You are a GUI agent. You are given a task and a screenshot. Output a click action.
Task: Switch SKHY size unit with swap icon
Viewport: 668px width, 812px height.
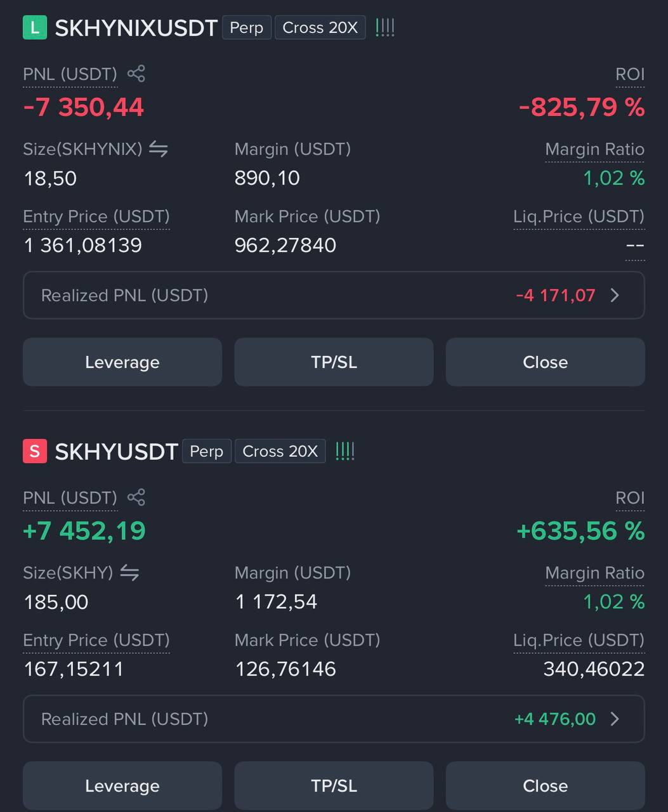coord(129,573)
